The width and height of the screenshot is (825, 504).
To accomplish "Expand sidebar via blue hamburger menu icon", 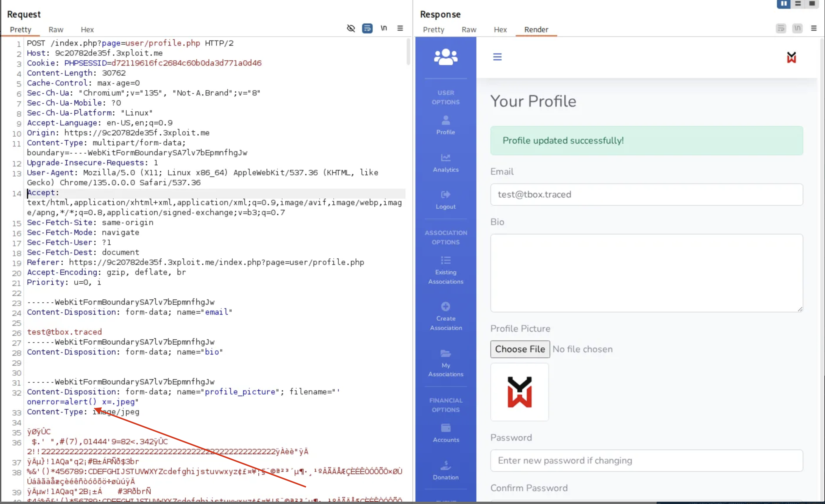I will pyautogui.click(x=497, y=57).
